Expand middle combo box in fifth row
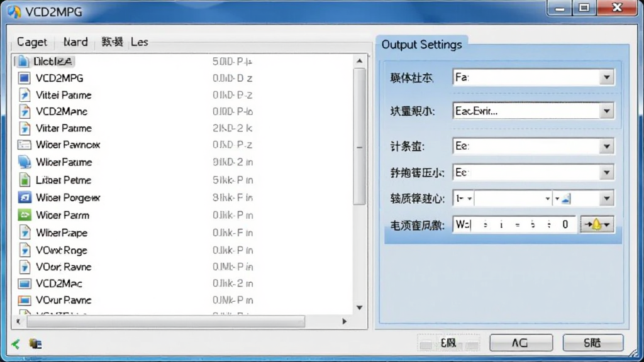This screenshot has height=362, width=644. click(548, 199)
